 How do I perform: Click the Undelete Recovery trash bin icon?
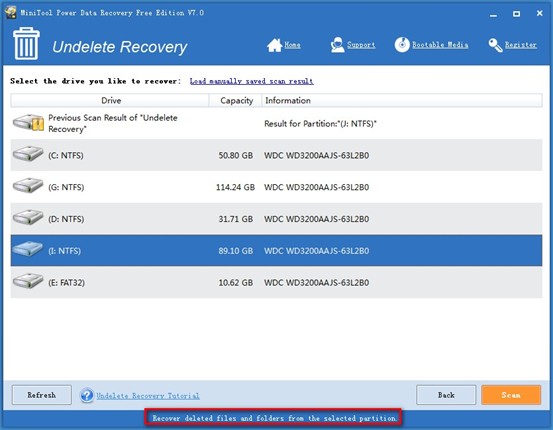(x=26, y=43)
